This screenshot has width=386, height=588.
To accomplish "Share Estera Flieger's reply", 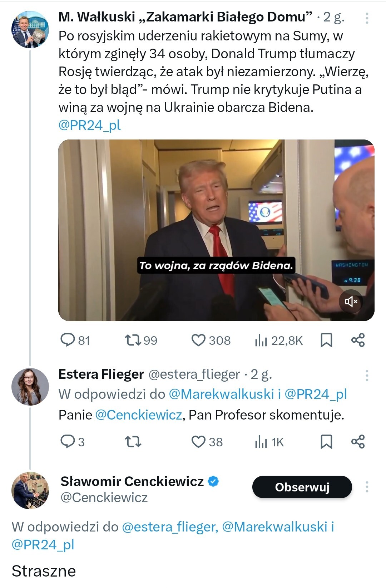I will point(358,442).
